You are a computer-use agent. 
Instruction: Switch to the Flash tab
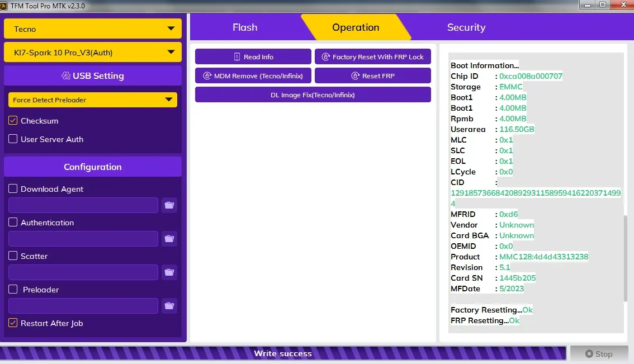click(245, 27)
